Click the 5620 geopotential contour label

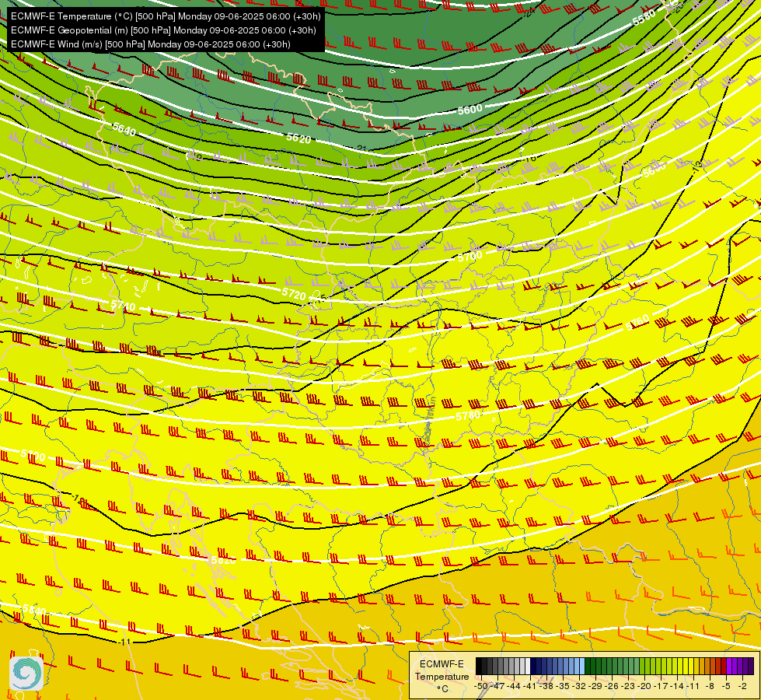(x=298, y=138)
